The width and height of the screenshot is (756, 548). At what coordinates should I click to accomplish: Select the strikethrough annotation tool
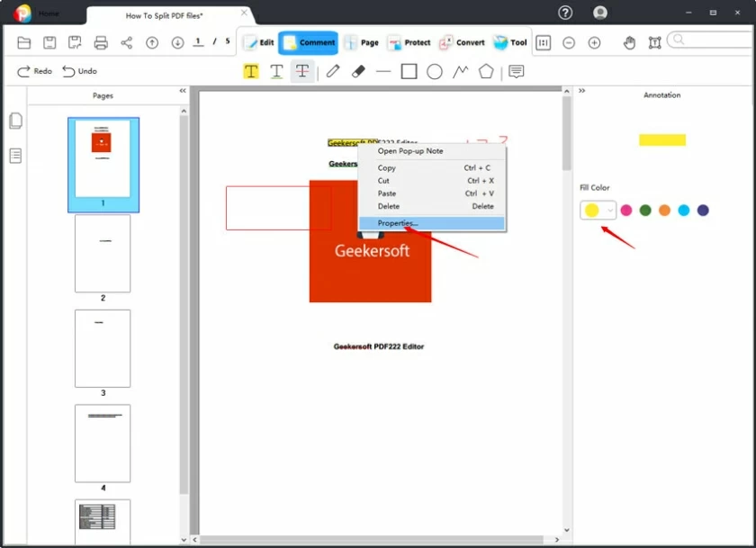point(301,71)
